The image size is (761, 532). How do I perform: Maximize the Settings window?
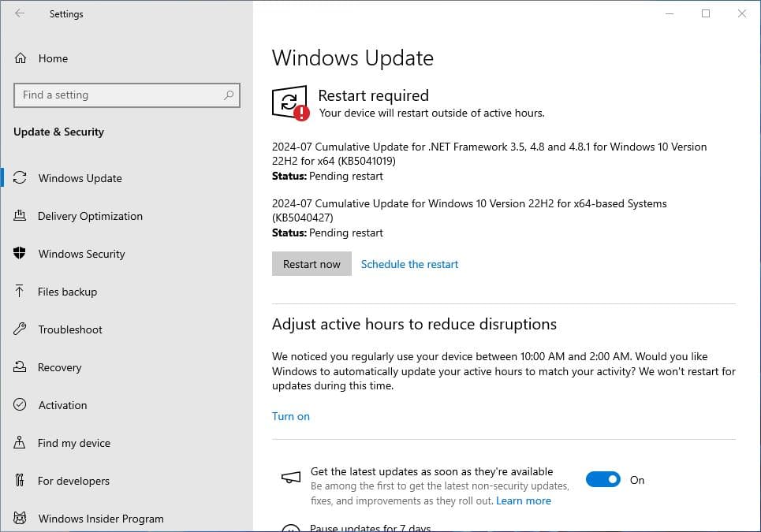(x=706, y=13)
